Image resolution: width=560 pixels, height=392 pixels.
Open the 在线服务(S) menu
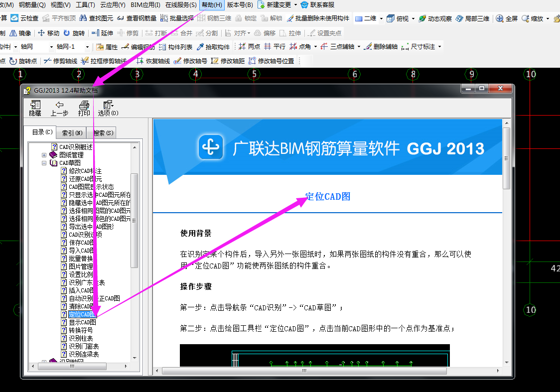coord(181,4)
